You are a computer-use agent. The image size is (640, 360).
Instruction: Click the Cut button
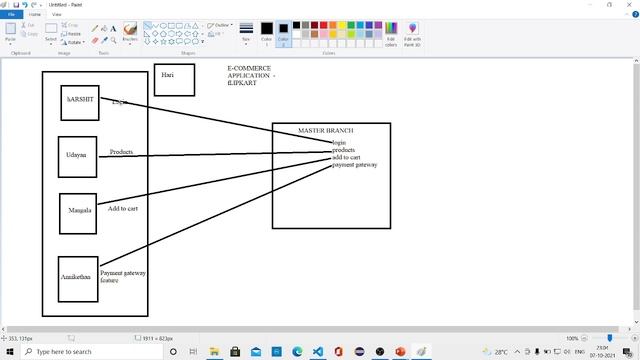click(28, 25)
